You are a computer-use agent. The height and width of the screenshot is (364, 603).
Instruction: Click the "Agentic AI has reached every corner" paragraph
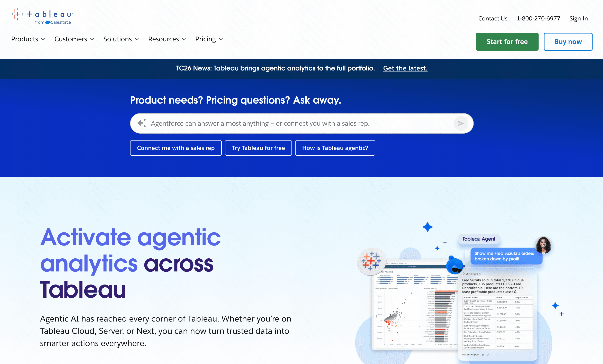tap(166, 331)
